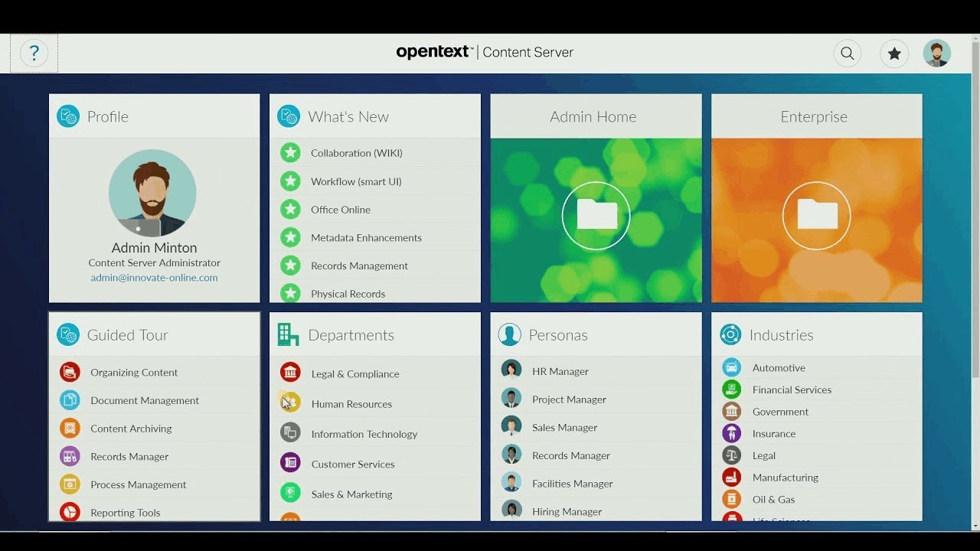
Task: Click the Oil & Gas industry icon
Action: point(732,499)
